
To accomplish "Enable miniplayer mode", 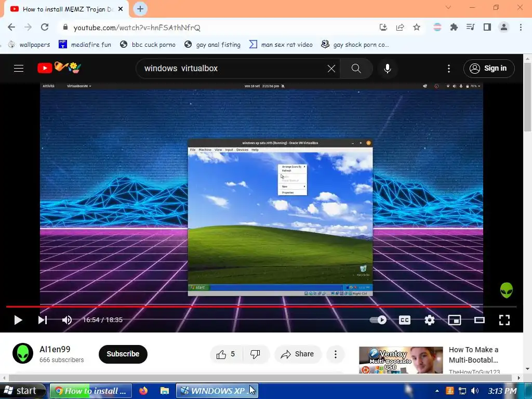I will pyautogui.click(x=455, y=320).
